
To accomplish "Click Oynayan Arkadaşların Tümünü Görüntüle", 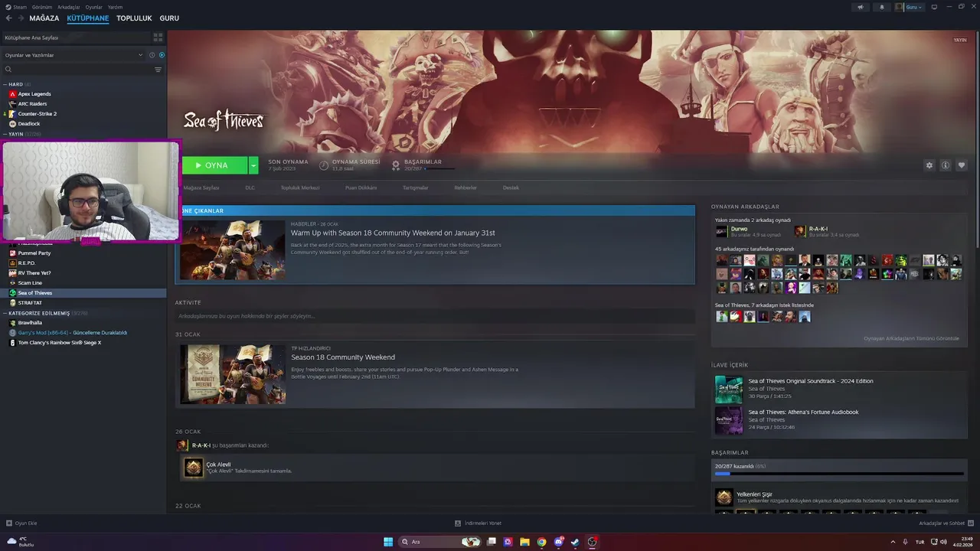I will click(x=911, y=338).
